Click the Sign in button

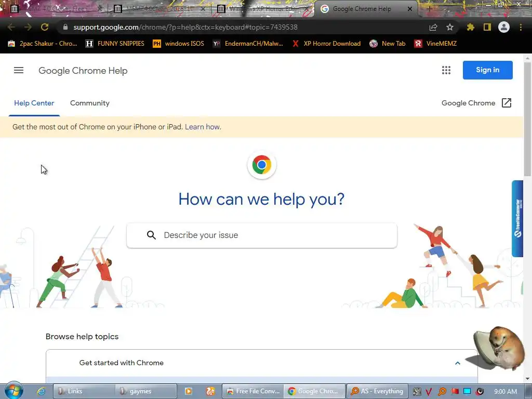(x=487, y=70)
